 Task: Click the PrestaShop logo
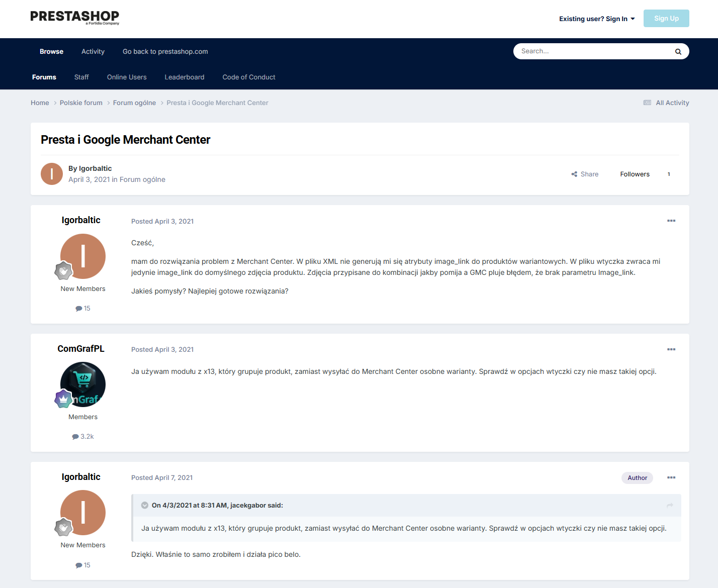coord(75,18)
